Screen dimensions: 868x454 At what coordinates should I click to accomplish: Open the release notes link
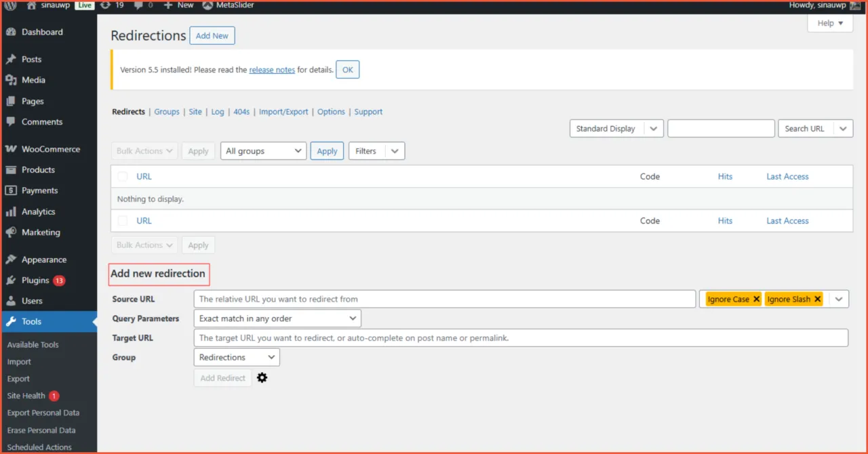(x=271, y=69)
